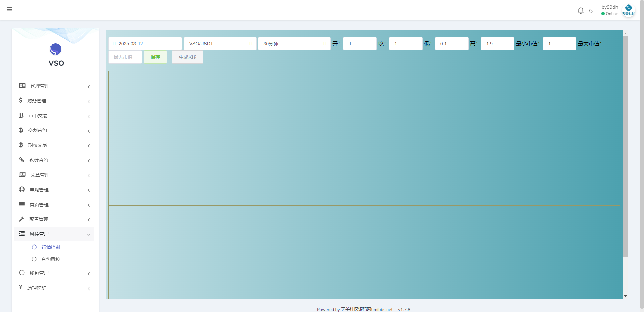Click the 钱包管理 circle icon
644x312 pixels.
coord(22,273)
